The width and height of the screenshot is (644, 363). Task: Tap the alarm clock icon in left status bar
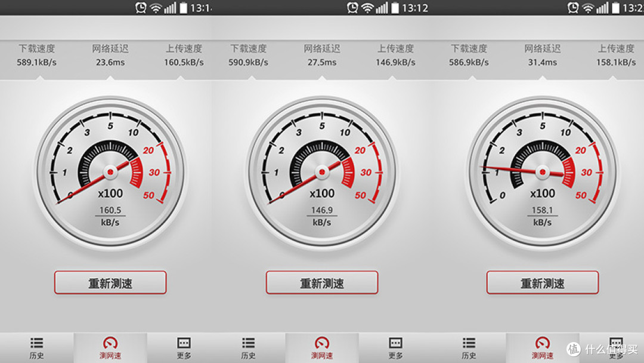click(x=141, y=8)
